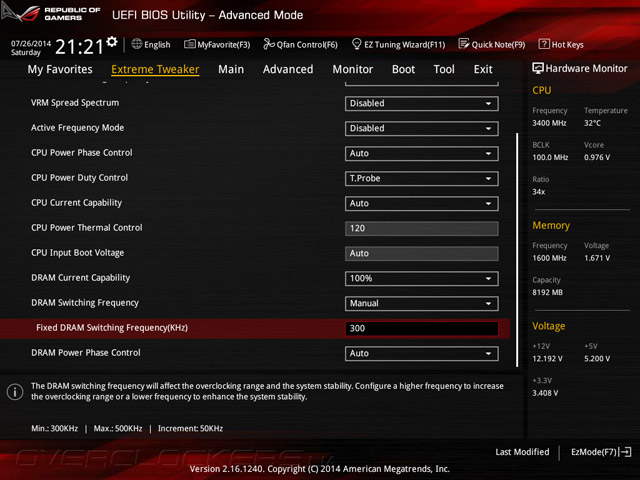Click the globe language icon
The height and width of the screenshot is (480, 640).
(137, 44)
